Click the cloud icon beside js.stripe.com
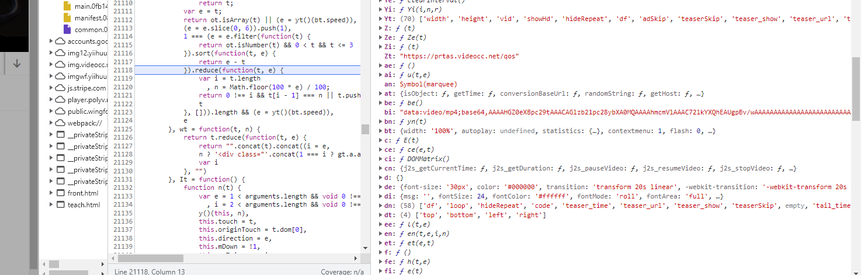The width and height of the screenshot is (868, 275). (60, 88)
